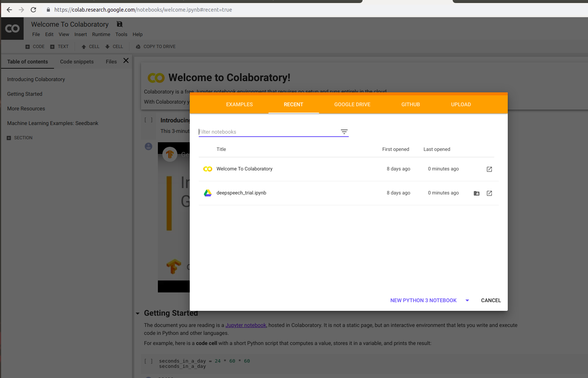Screen dimensions: 588x378
Task: Add a new SECTION in the contents panel
Action: [x=19, y=138]
